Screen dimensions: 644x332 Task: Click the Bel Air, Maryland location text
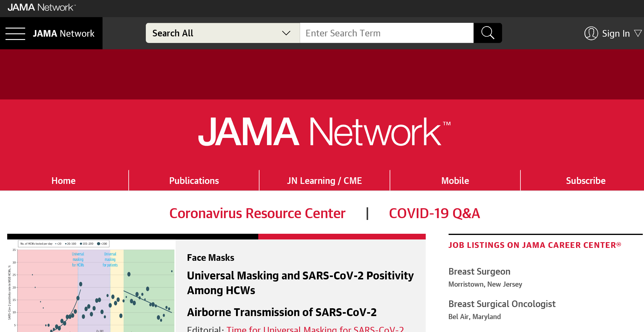click(474, 317)
